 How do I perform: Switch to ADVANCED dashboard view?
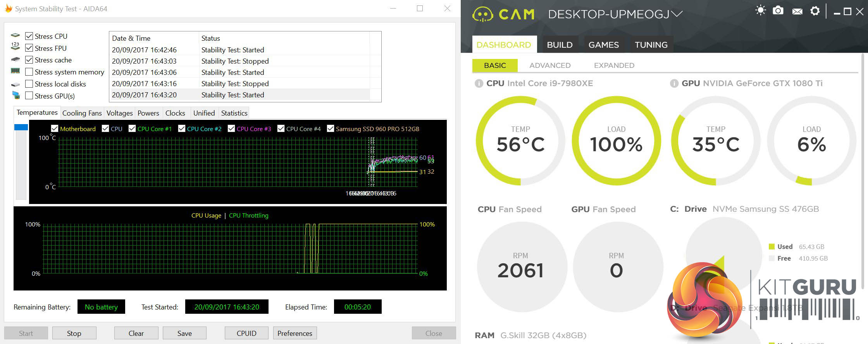550,65
